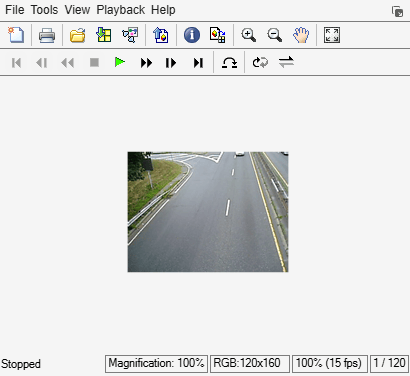Viewport: 410px width, 376px height.
Task: Click the Go to Last Frame button
Action: [198, 63]
